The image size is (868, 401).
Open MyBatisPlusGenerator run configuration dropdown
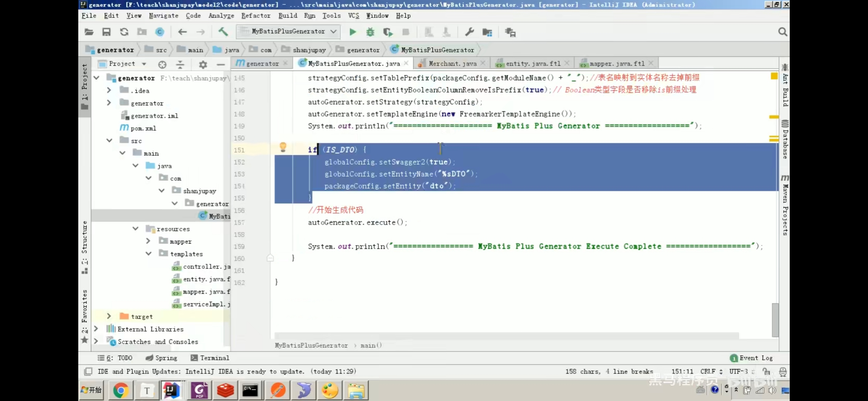tap(288, 32)
